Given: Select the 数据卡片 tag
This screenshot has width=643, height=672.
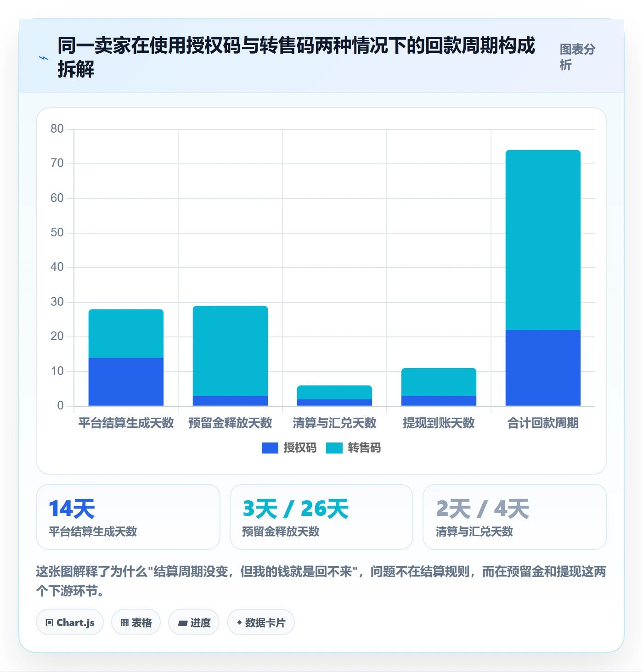Looking at the screenshot, I should coord(261,622).
